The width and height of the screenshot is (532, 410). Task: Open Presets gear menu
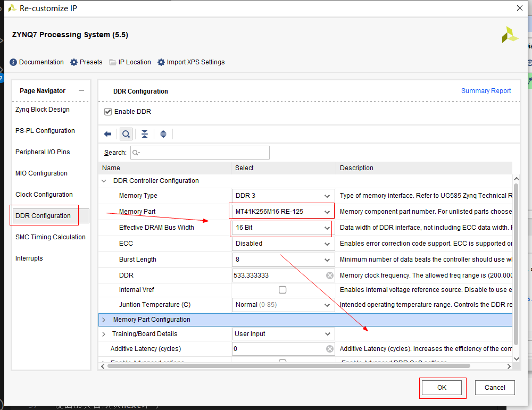click(73, 62)
